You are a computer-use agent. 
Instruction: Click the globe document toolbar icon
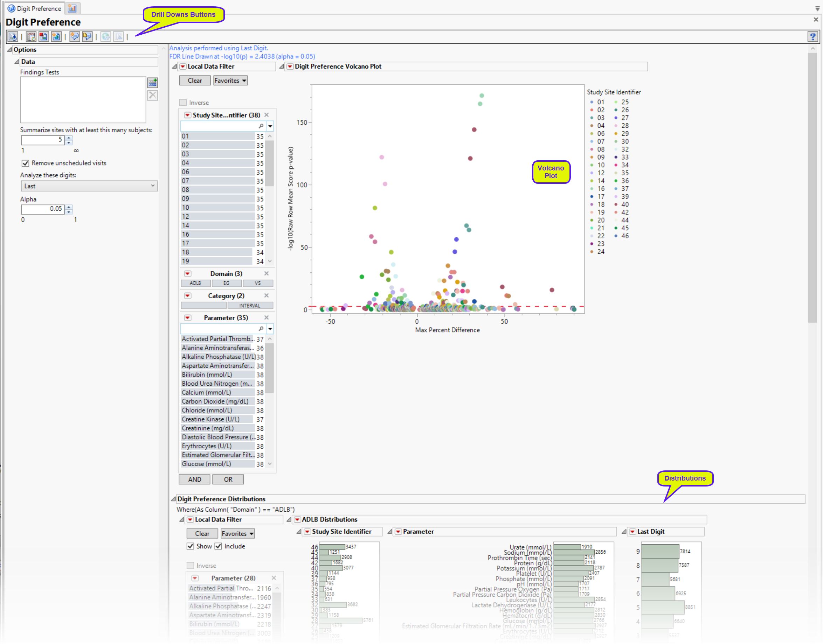coord(56,36)
